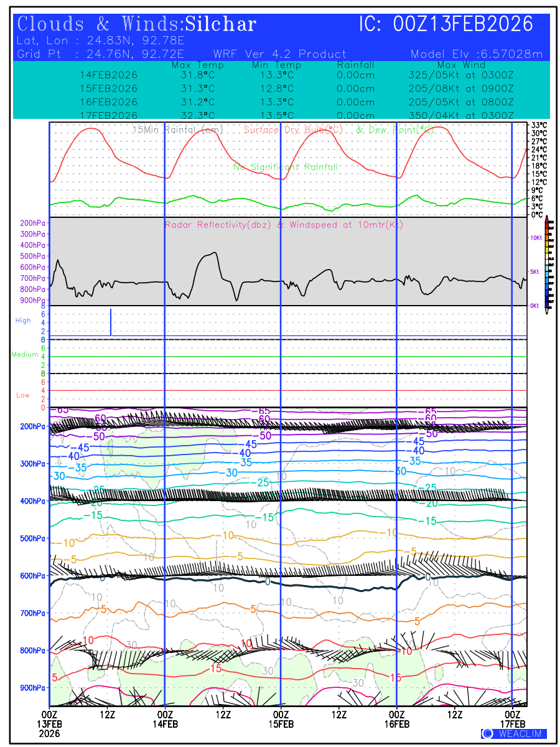
Task: Select the Clouds & Winds:Silchar title
Action: click(x=137, y=24)
